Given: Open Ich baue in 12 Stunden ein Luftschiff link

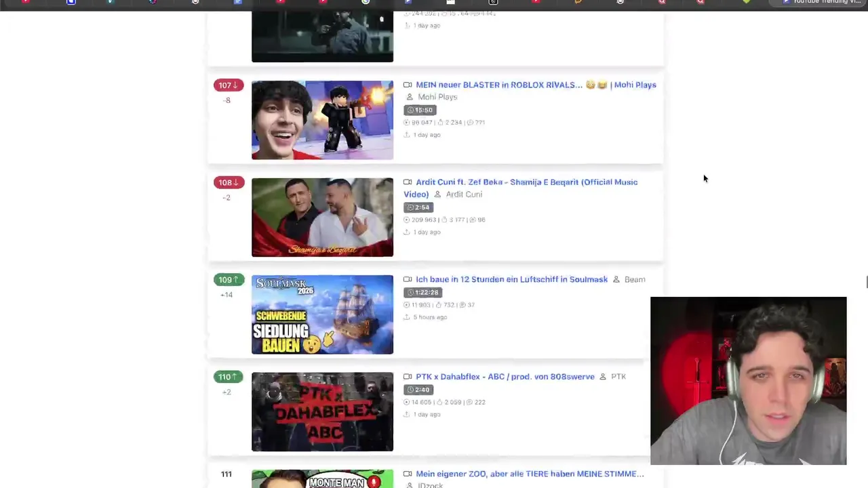Looking at the screenshot, I should pyautogui.click(x=511, y=279).
